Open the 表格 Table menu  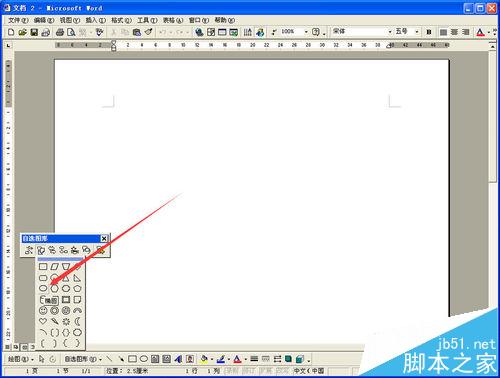point(173,20)
